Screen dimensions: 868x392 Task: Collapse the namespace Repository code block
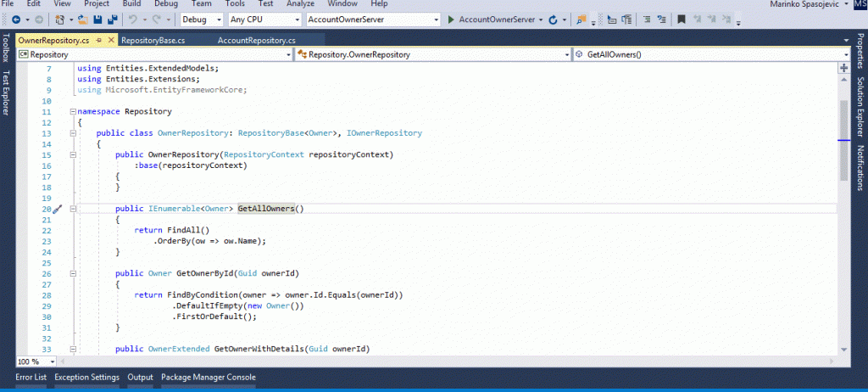coord(71,111)
